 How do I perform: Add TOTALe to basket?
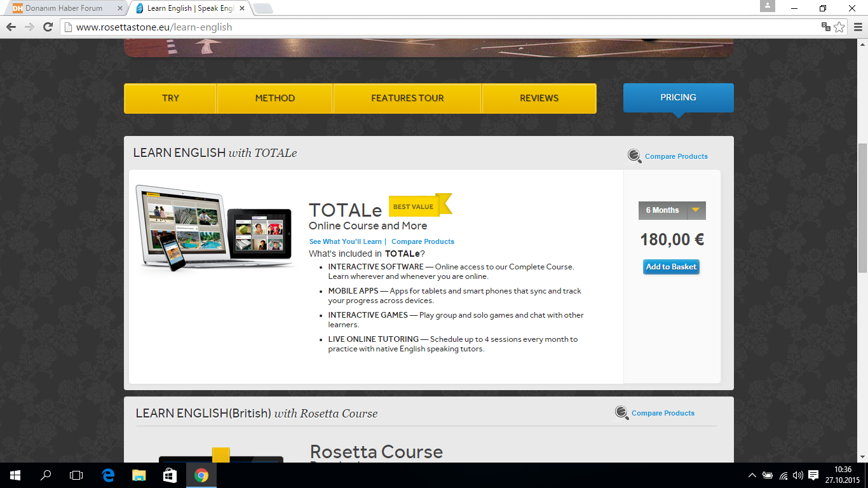click(x=671, y=267)
